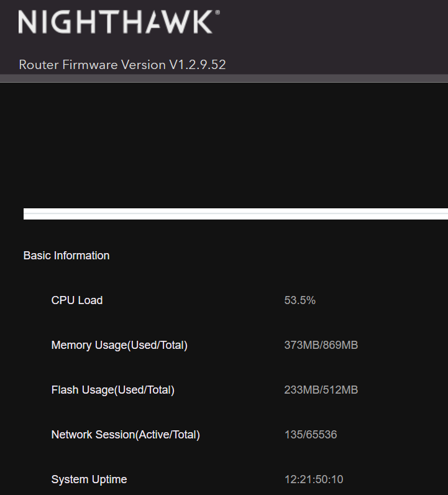Screen dimensions: 448x495
Task: Select the Memory Usage(Used/Total) label
Action: click(x=119, y=345)
